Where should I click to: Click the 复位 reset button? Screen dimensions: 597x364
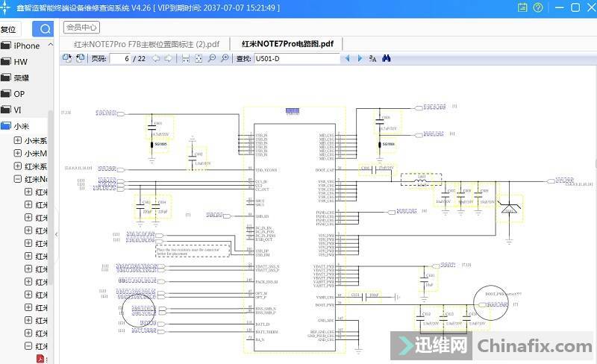8,30
